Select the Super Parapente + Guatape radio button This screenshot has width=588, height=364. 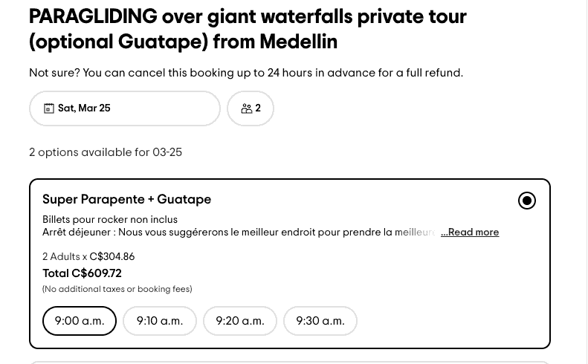pyautogui.click(x=527, y=201)
